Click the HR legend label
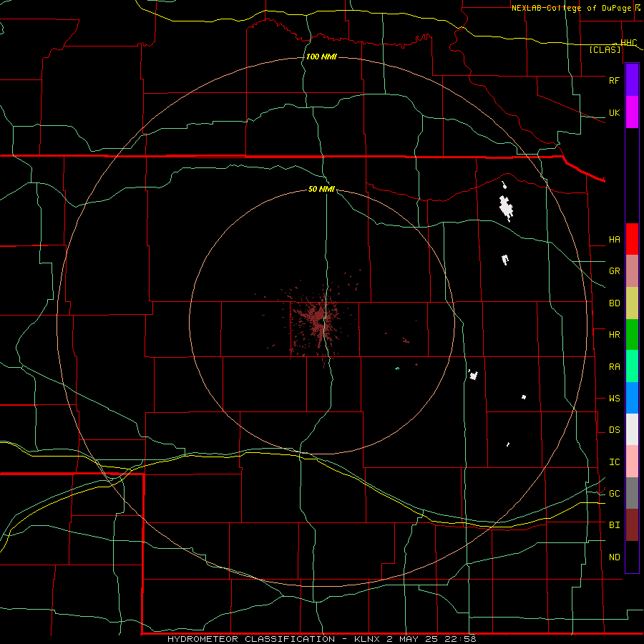Viewport: 644px width, 644px height. (x=614, y=335)
